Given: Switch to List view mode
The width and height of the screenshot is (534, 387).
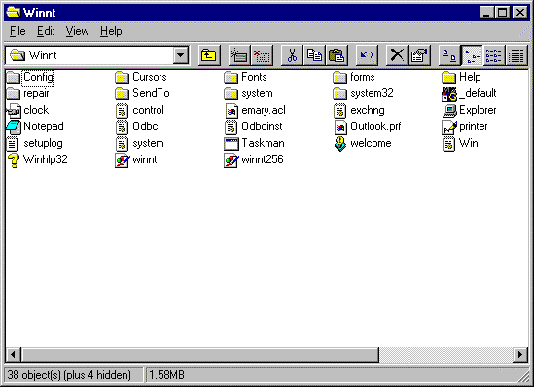Looking at the screenshot, I should pos(494,56).
